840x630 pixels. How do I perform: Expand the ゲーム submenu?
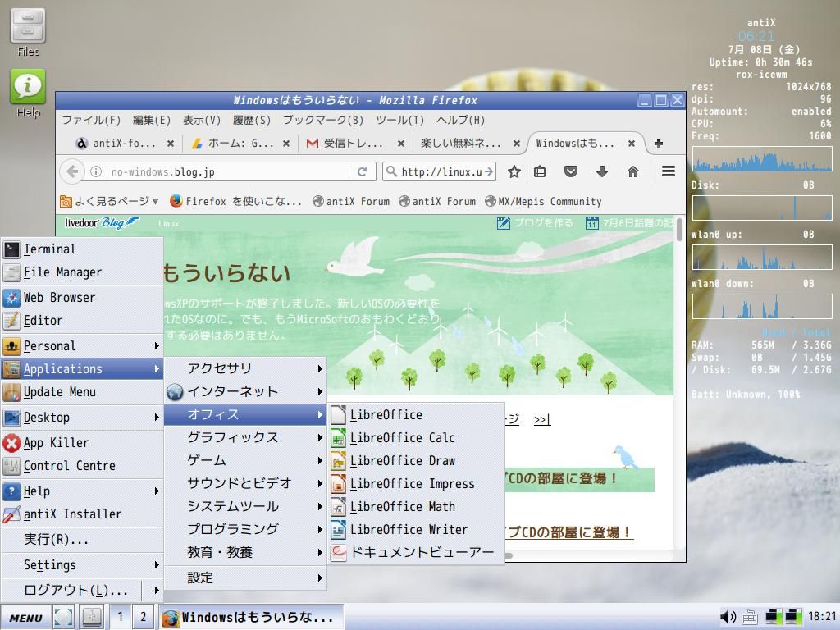(x=244, y=460)
